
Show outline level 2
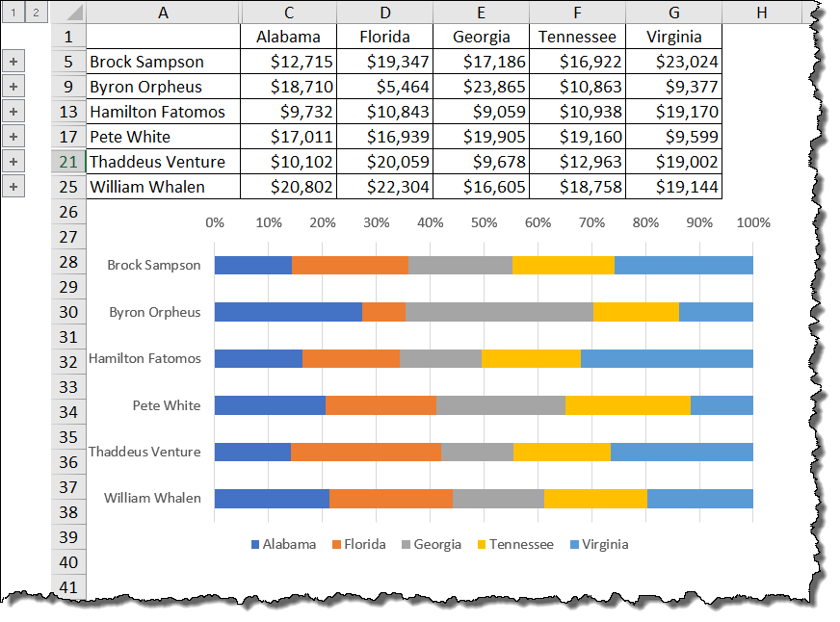(36, 13)
